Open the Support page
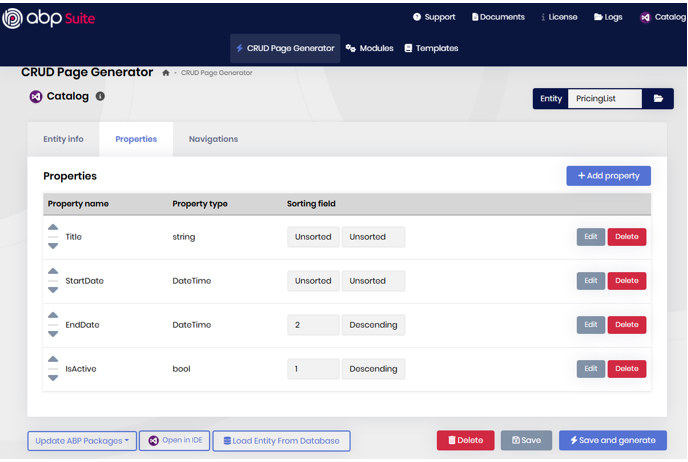688x462 pixels. point(434,17)
